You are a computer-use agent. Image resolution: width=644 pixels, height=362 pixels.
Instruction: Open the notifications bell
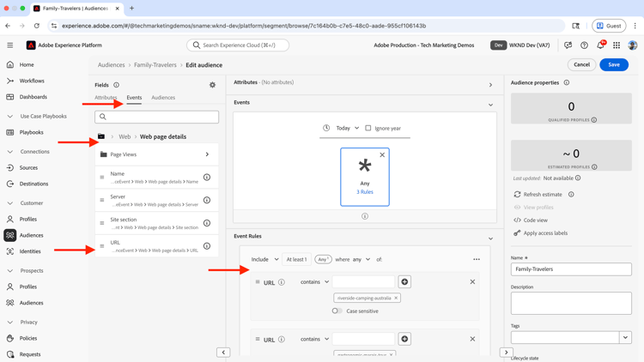coord(600,45)
